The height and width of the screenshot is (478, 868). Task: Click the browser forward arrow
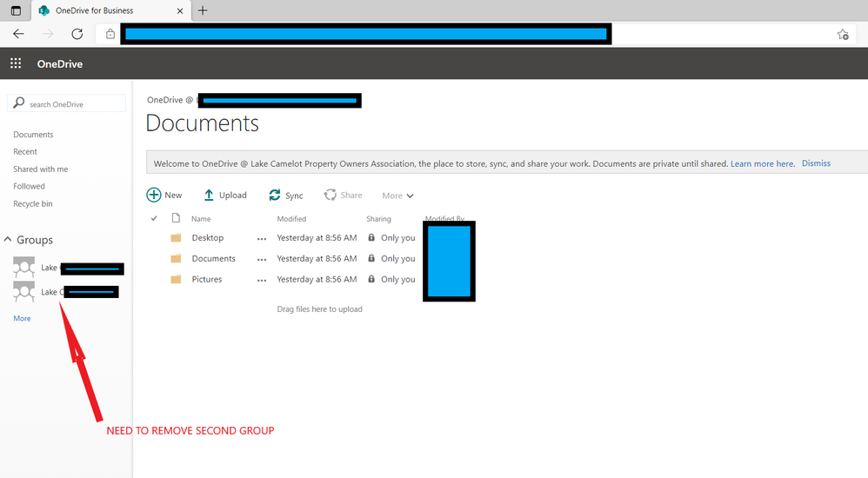pos(48,34)
